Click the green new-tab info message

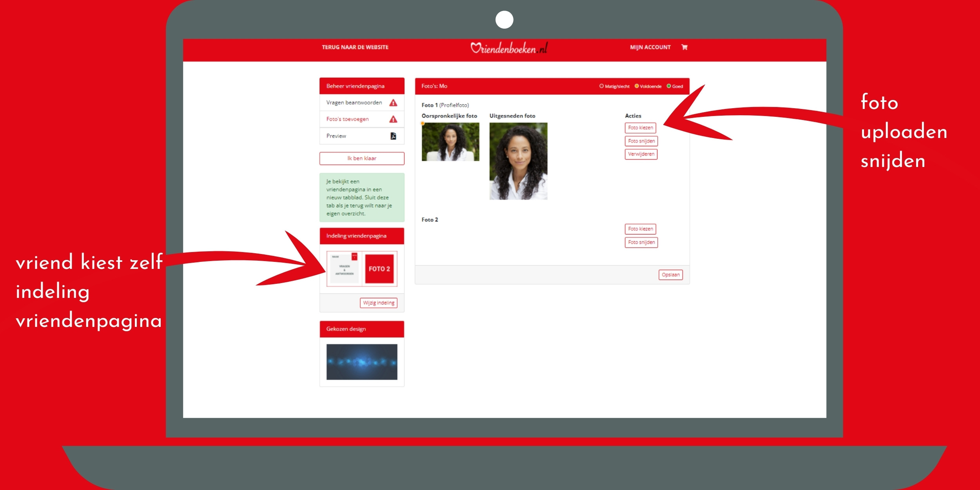[362, 198]
